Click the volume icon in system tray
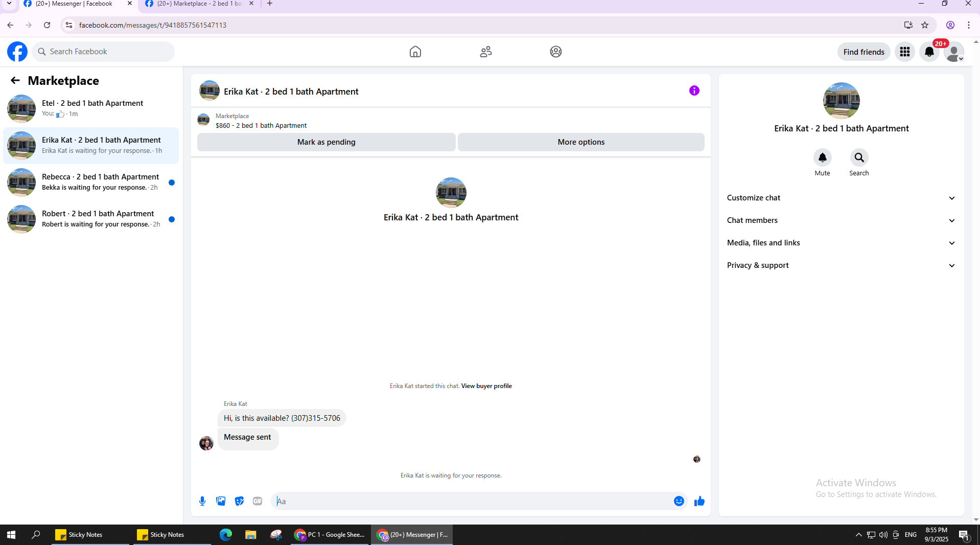The height and width of the screenshot is (545, 980). pos(883,535)
